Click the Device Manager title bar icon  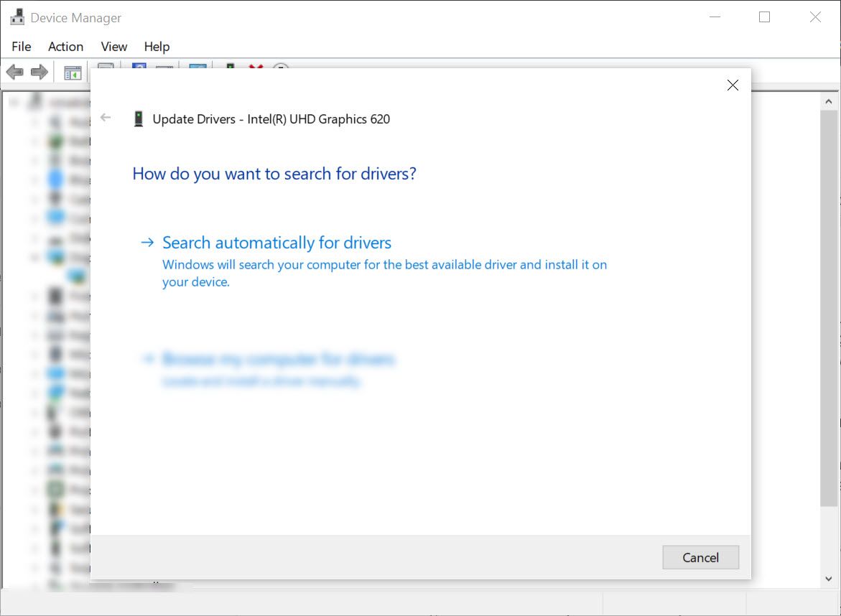(17, 17)
